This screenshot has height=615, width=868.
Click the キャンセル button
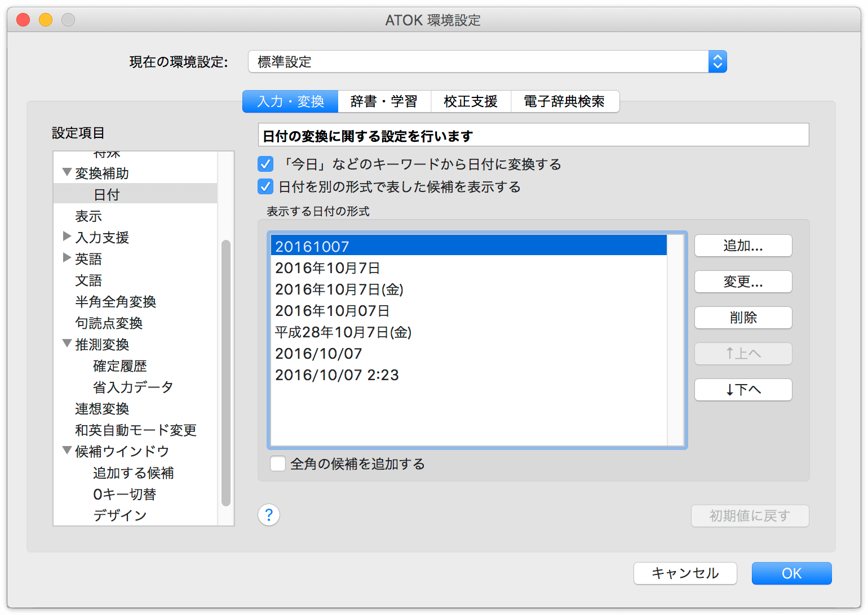tap(685, 573)
